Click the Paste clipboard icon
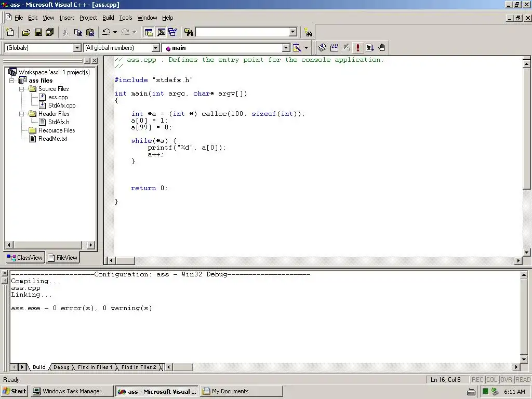 click(x=90, y=32)
